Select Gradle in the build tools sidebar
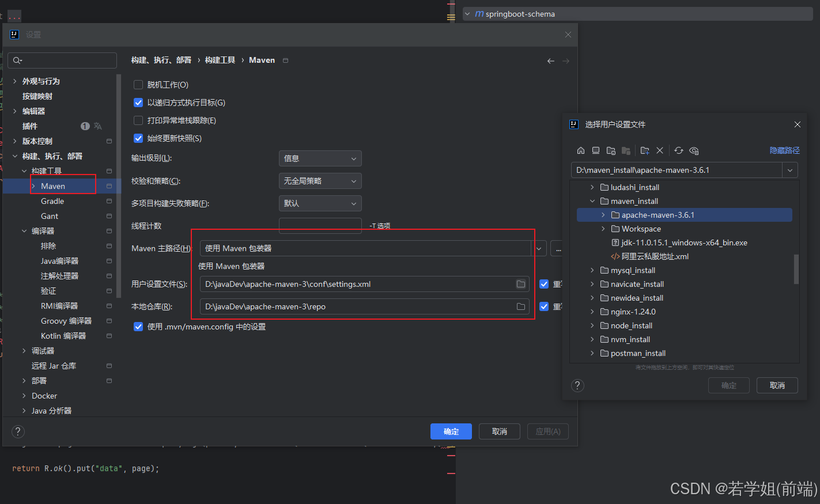 click(52, 200)
